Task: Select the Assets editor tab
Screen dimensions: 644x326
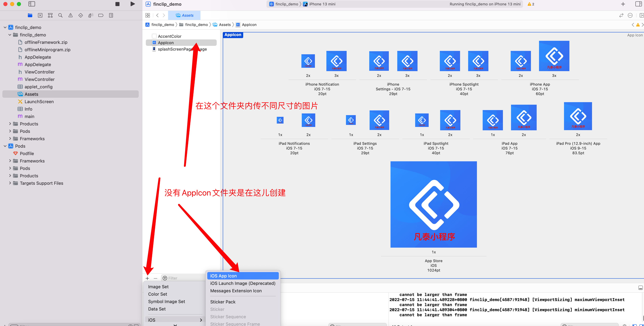Action: pyautogui.click(x=184, y=16)
